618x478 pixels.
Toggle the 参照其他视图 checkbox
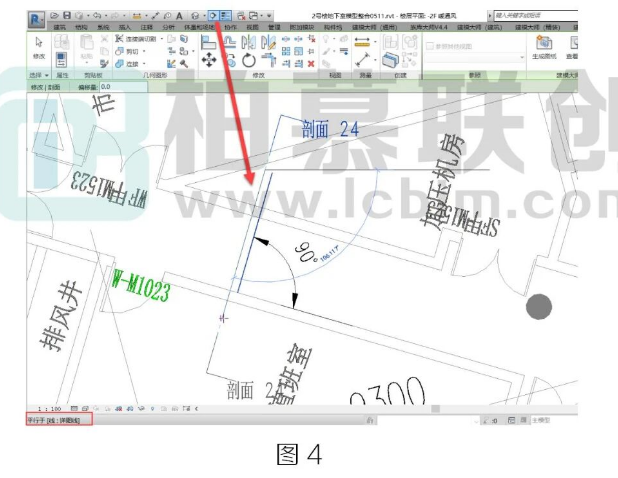click(430, 46)
